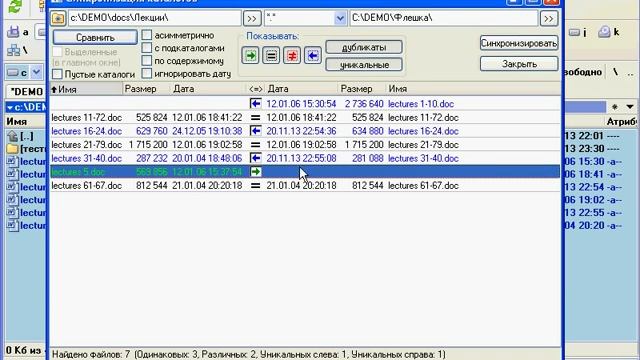The width and height of the screenshot is (640, 360).
Task: Click direction arrow icon for lectures 1-10.doc
Action: 256,104
